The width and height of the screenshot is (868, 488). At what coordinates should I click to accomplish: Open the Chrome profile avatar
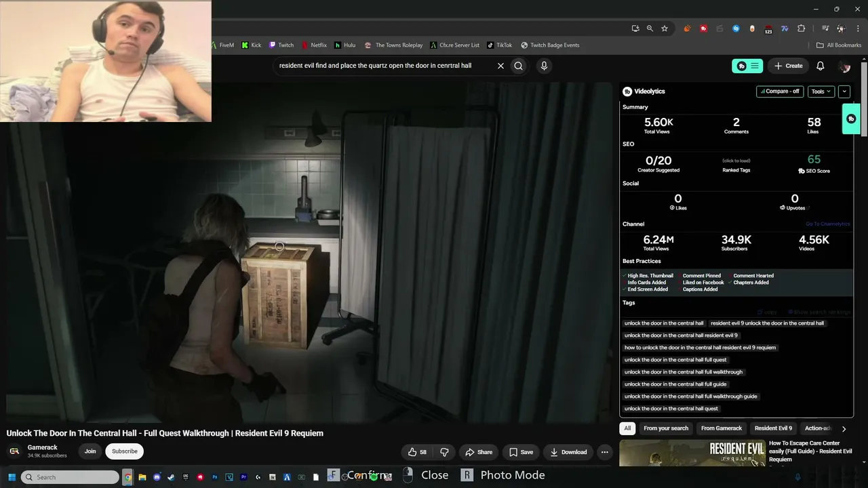pyautogui.click(x=841, y=28)
